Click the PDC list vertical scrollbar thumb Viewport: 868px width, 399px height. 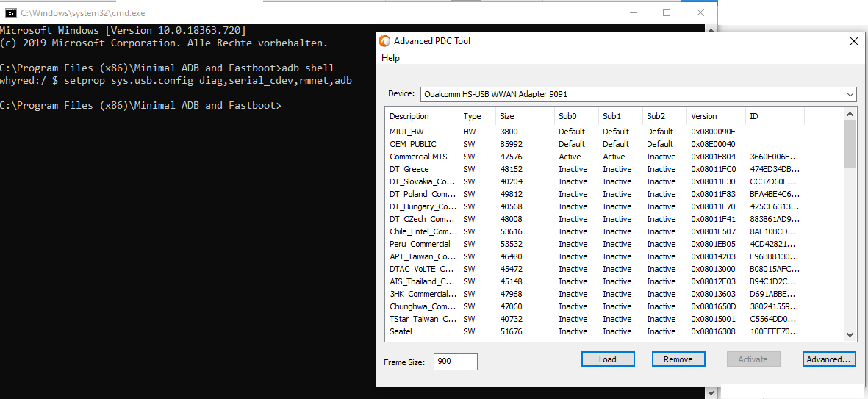point(851,143)
